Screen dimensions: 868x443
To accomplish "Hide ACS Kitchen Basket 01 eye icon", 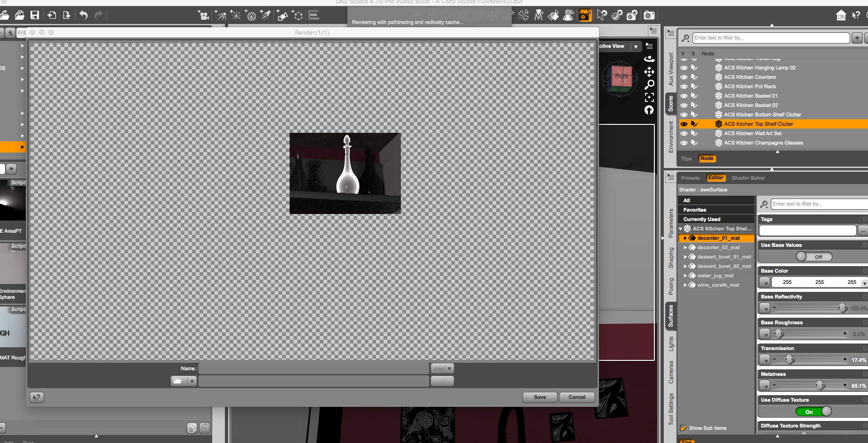I will pyautogui.click(x=684, y=96).
